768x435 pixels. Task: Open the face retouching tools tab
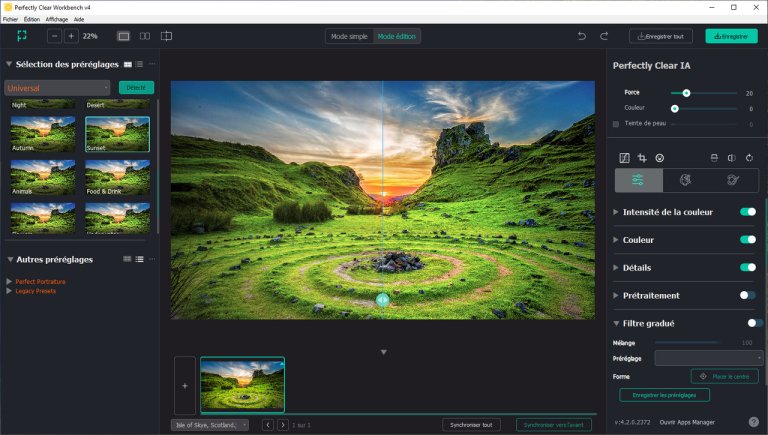tap(686, 180)
